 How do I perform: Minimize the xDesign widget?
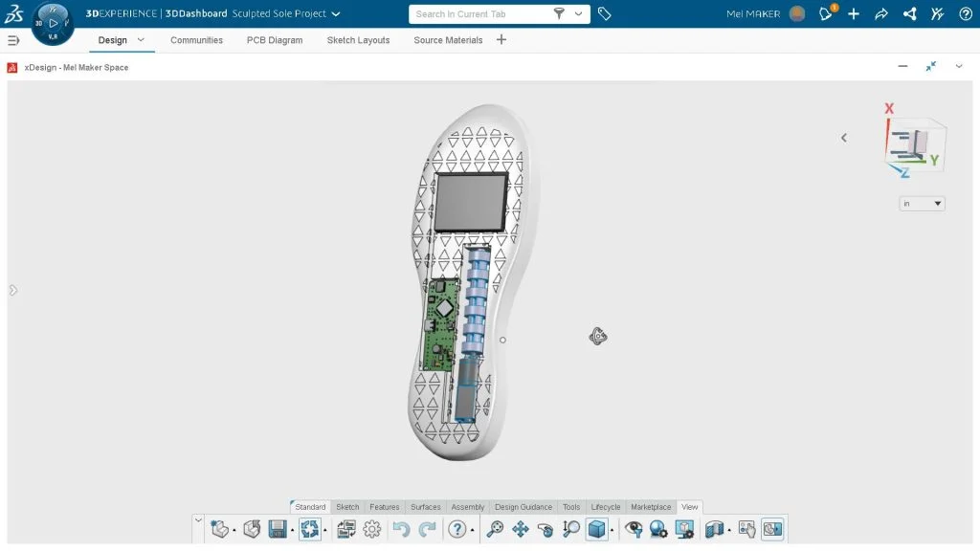902,66
